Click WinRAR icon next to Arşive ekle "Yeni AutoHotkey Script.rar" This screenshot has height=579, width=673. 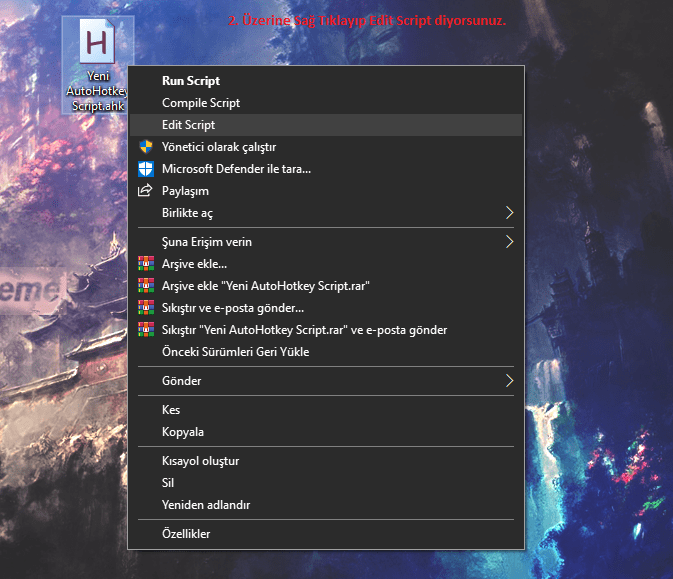point(146,285)
